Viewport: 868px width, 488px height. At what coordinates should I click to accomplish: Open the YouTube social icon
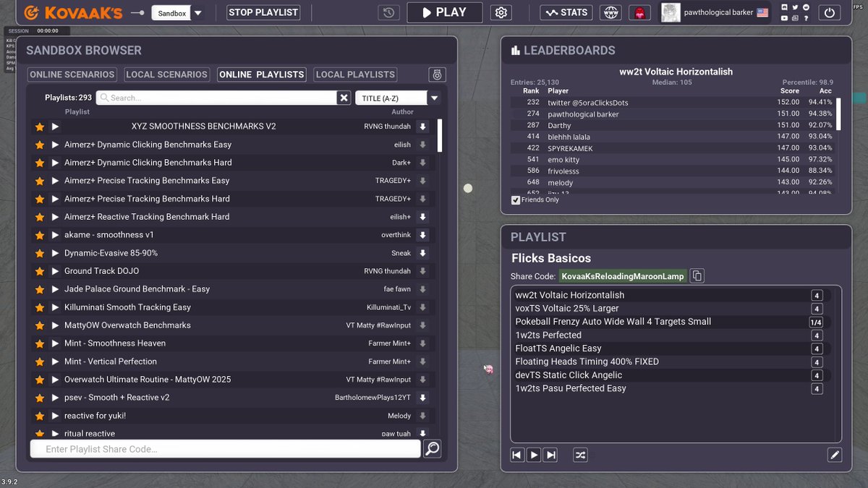tap(785, 18)
